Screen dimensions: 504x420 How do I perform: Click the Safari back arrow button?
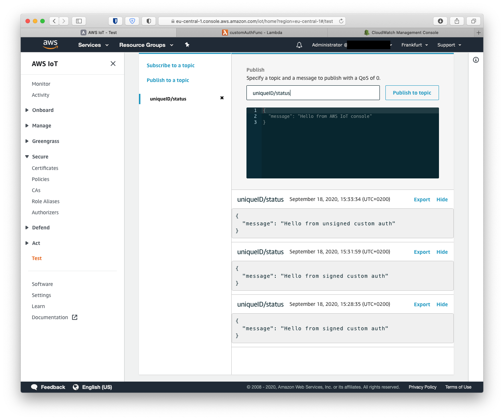point(54,21)
